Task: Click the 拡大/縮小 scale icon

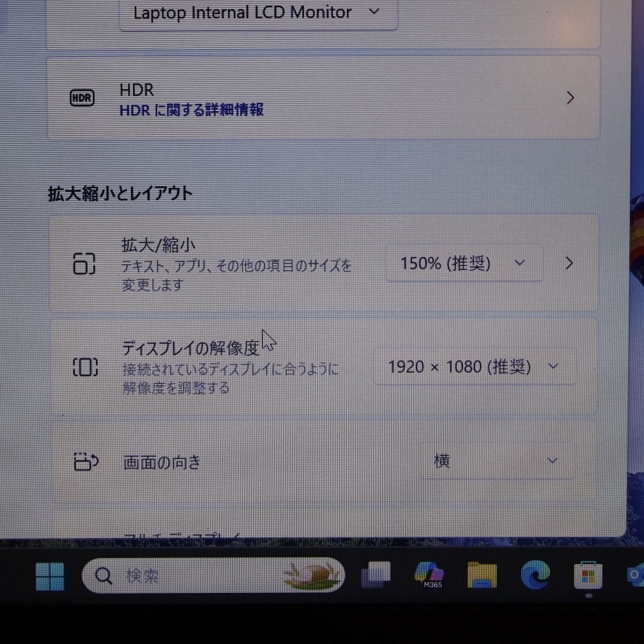Action: point(84,263)
